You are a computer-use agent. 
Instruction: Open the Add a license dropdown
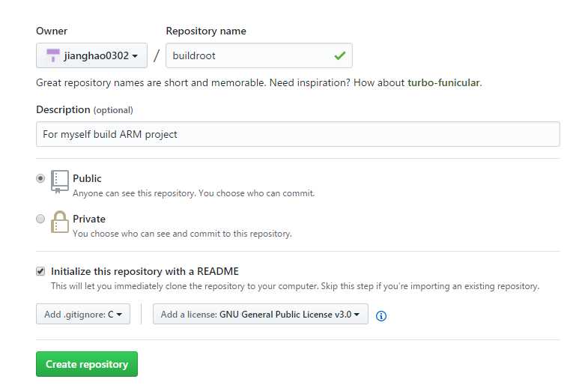tap(261, 314)
